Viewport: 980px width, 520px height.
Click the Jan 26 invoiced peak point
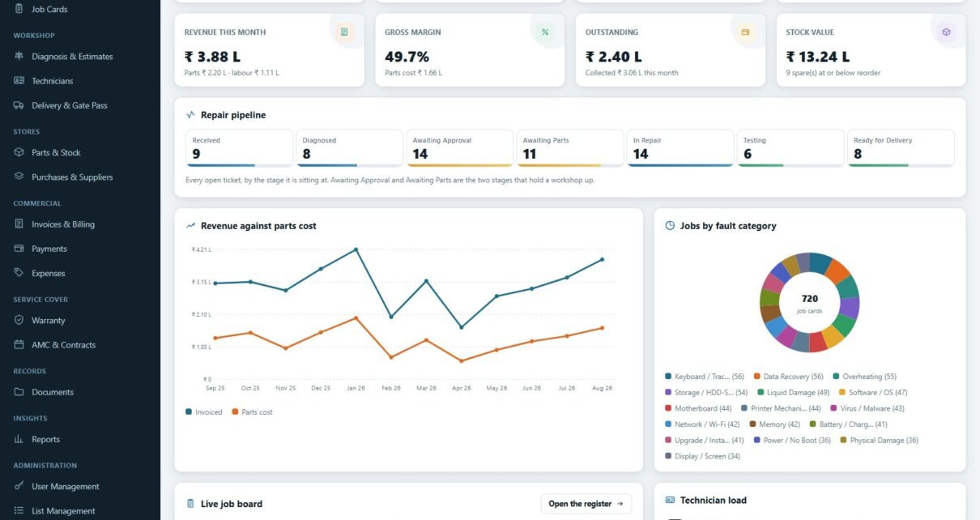356,249
